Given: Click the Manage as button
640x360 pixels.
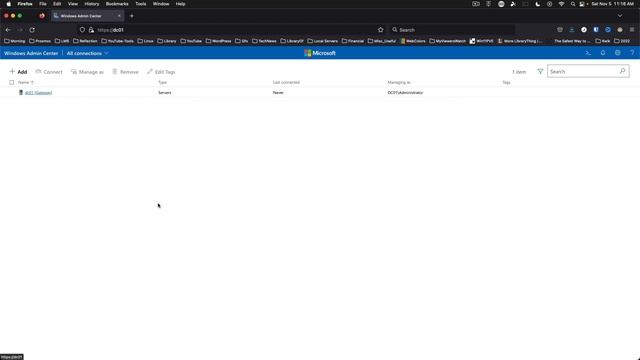Looking at the screenshot, I should 87,72.
